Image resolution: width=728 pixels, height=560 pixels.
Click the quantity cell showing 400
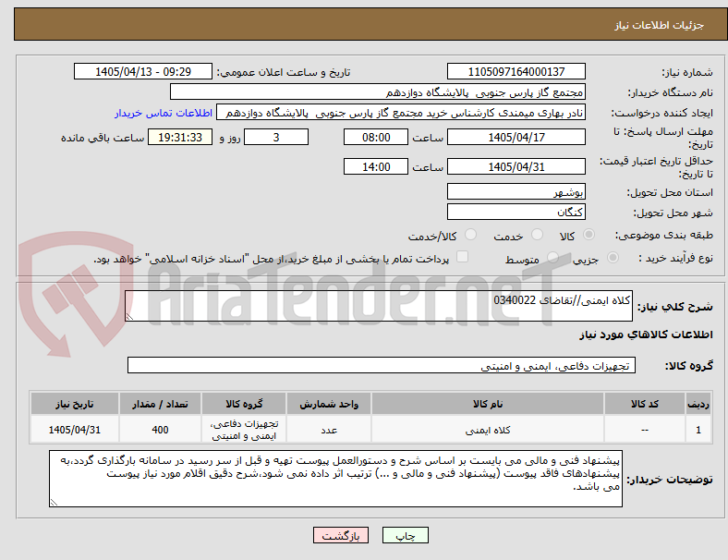tap(160, 430)
